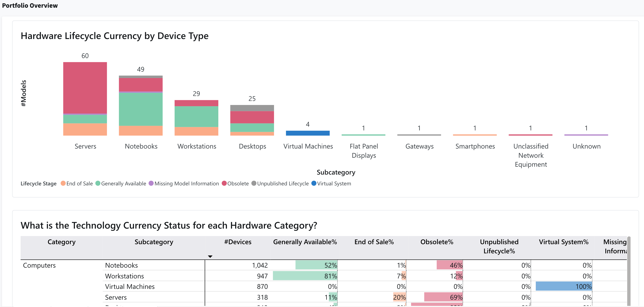This screenshot has width=644, height=307.
Task: Click the #Devices sort arrow
Action: (x=210, y=256)
